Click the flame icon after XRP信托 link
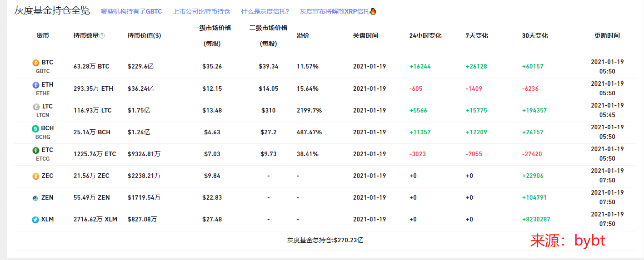Viewport: 644px width, 260px height. [373, 11]
